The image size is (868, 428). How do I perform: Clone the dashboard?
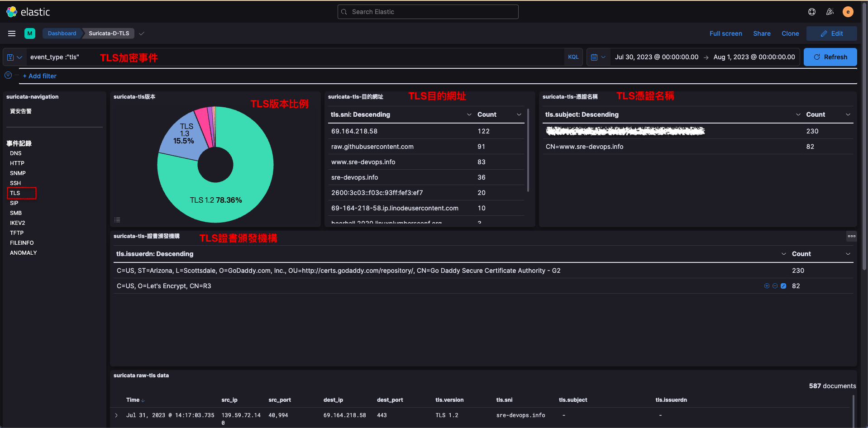point(790,33)
